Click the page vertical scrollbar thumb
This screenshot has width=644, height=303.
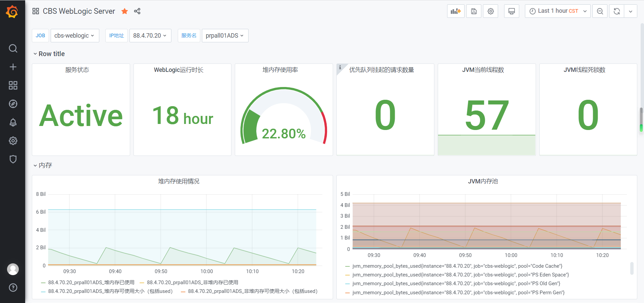tap(641, 120)
